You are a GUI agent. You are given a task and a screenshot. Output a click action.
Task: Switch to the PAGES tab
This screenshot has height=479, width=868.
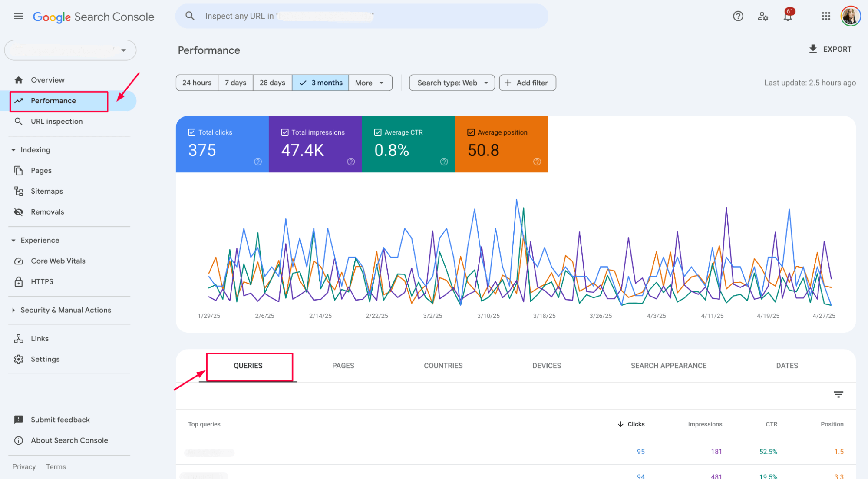click(343, 366)
